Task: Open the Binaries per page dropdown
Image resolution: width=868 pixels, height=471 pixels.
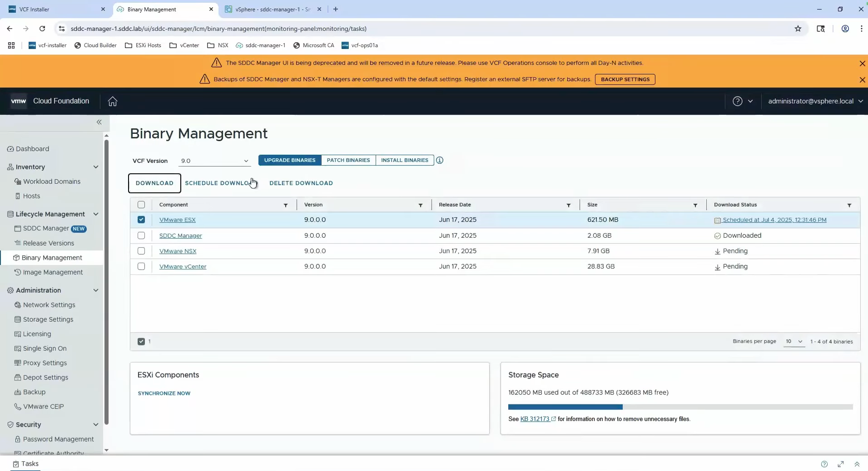Action: (794, 341)
